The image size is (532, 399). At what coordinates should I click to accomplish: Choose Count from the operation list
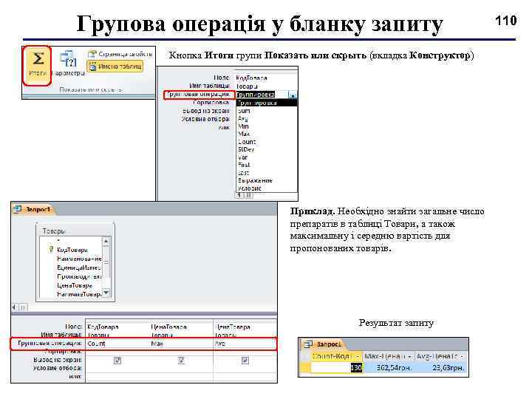[x=247, y=142]
